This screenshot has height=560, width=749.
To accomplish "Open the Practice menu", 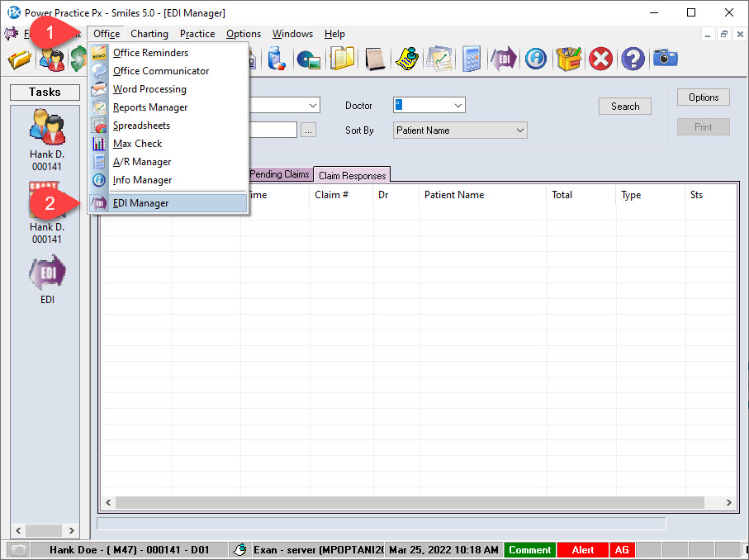I will pyautogui.click(x=197, y=34).
